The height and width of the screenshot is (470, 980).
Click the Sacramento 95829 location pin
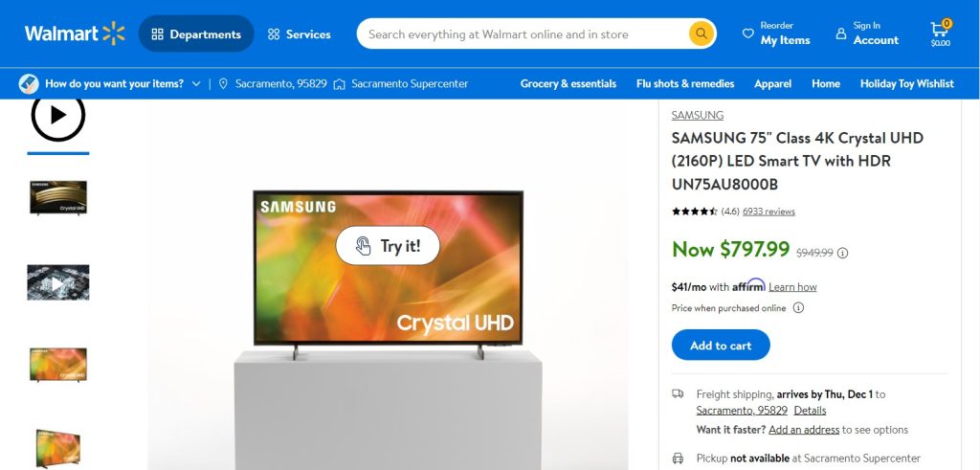(x=223, y=83)
